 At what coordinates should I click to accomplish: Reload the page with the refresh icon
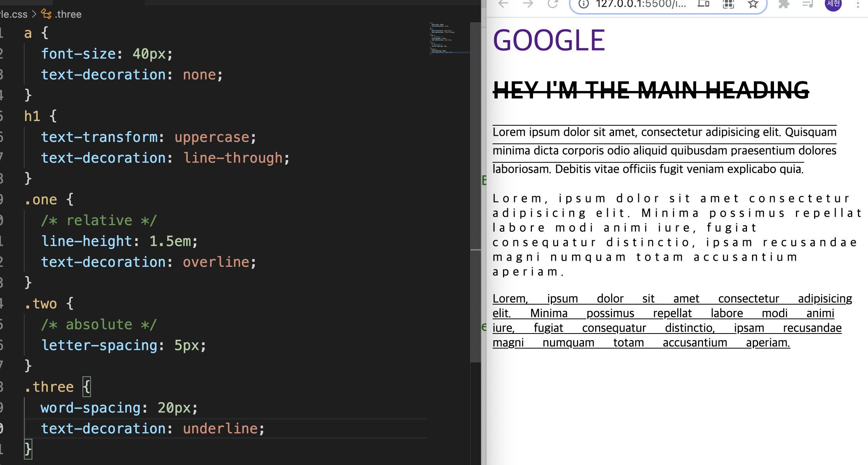pos(553,4)
